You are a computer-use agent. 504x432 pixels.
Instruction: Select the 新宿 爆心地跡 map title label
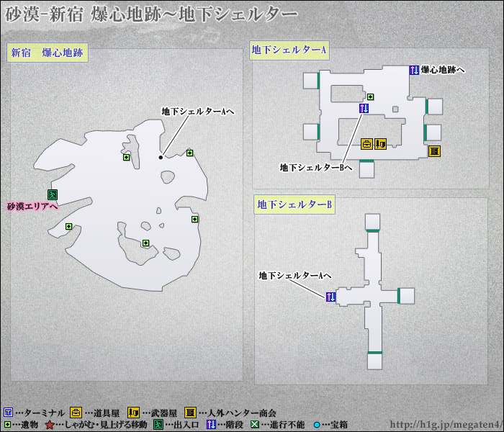pos(48,53)
